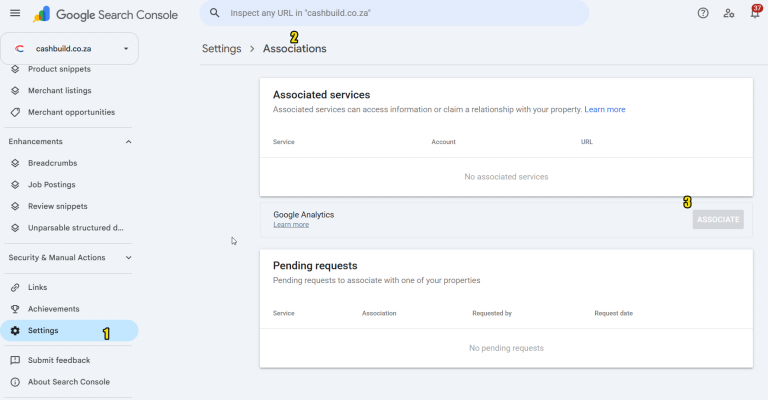Click the Enhancements section label

point(35,141)
